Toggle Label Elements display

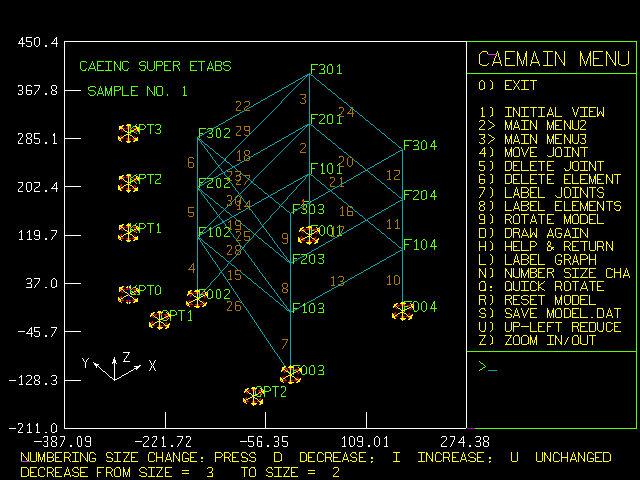(x=560, y=206)
